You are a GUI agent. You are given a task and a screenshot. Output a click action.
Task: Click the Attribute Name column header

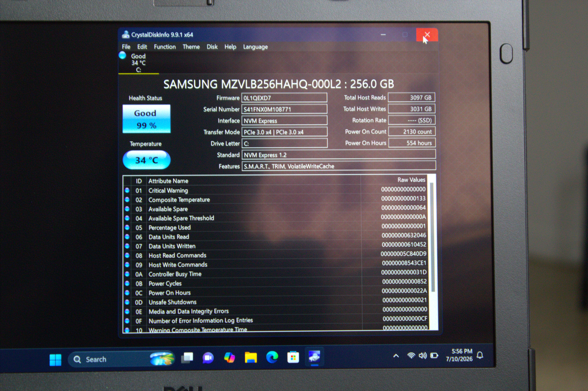[168, 181]
